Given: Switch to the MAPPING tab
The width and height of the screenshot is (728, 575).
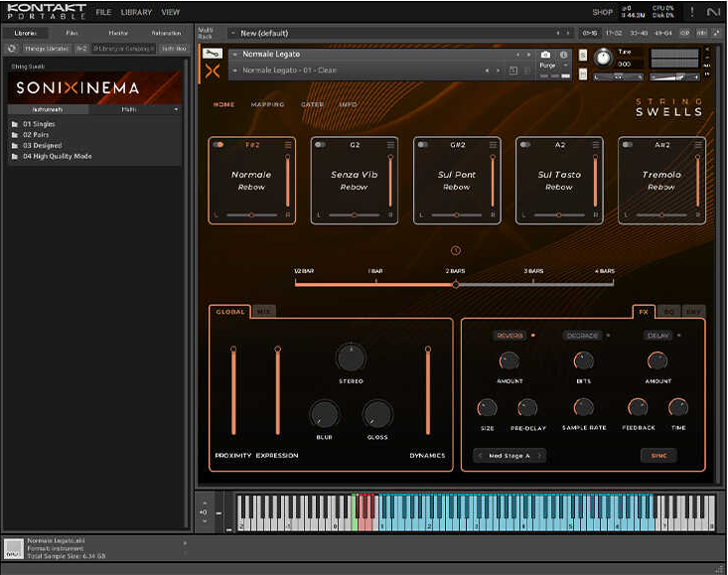Looking at the screenshot, I should [x=267, y=105].
